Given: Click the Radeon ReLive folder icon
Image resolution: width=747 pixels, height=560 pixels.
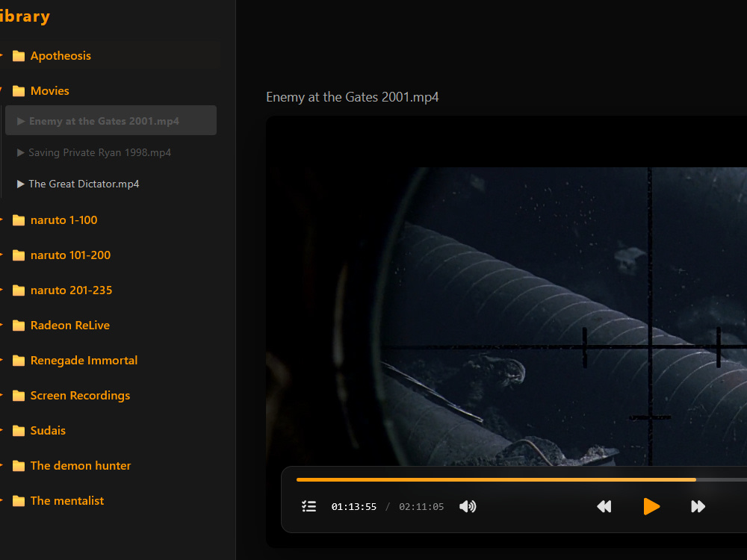Looking at the screenshot, I should (19, 326).
